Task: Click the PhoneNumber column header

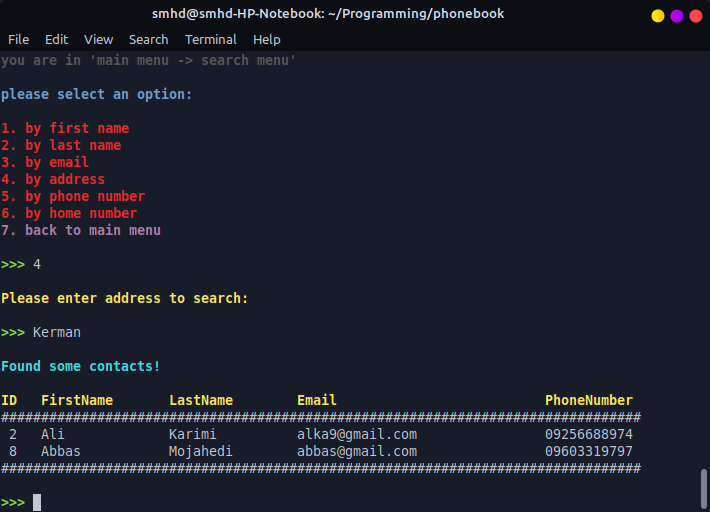Action: [589, 400]
